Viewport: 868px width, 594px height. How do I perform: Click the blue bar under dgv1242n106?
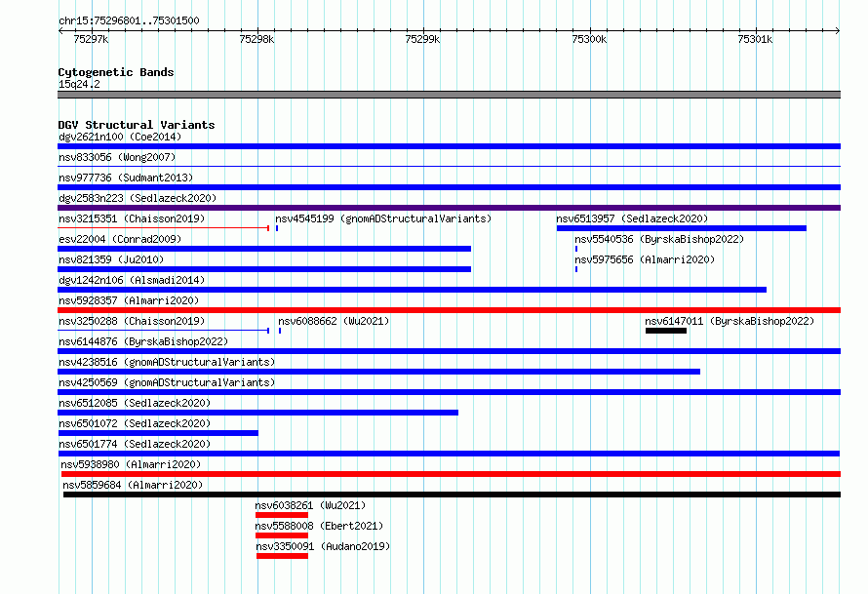click(x=412, y=290)
